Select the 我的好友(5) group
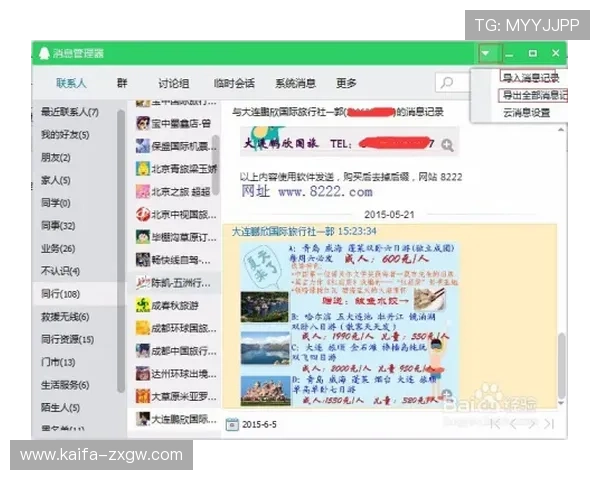 pyautogui.click(x=65, y=135)
